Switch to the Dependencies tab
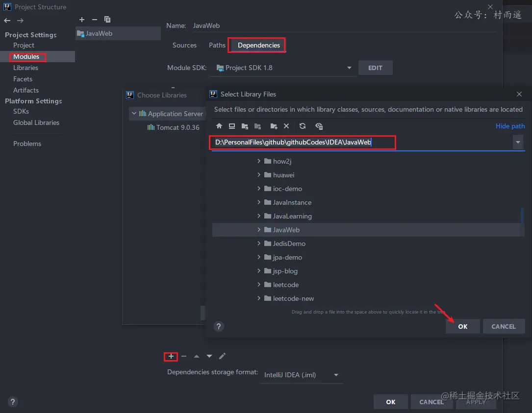Image resolution: width=532 pixels, height=413 pixels. coord(258,45)
